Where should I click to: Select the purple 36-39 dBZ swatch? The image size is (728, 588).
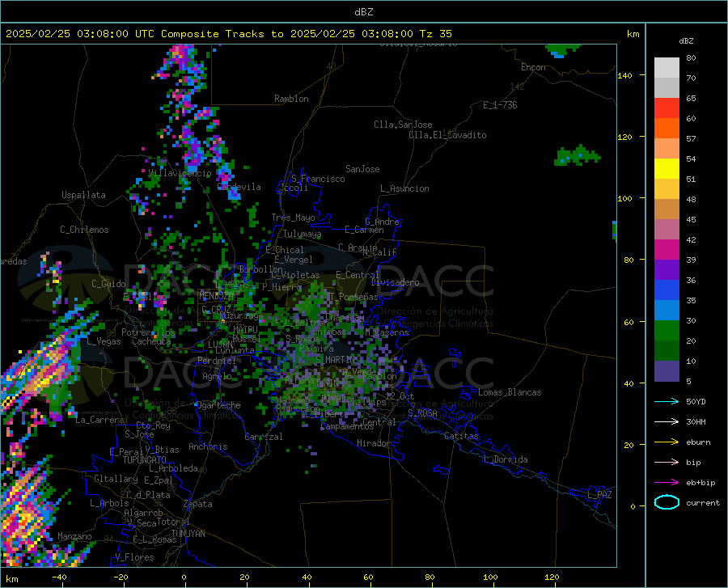[x=667, y=270]
